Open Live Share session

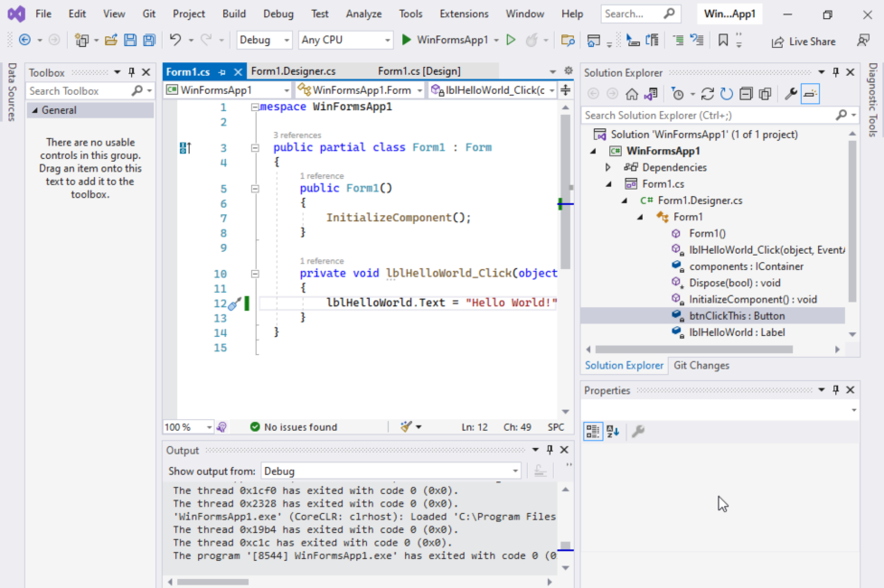click(804, 42)
